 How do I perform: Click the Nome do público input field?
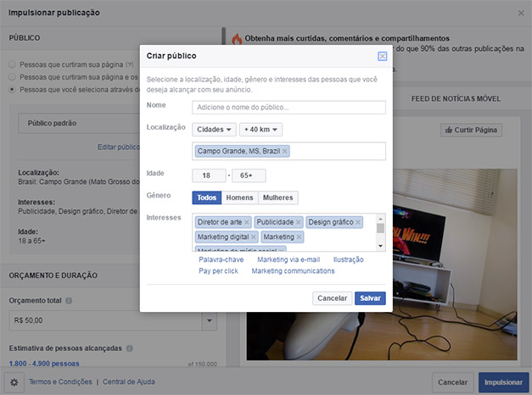coord(288,108)
